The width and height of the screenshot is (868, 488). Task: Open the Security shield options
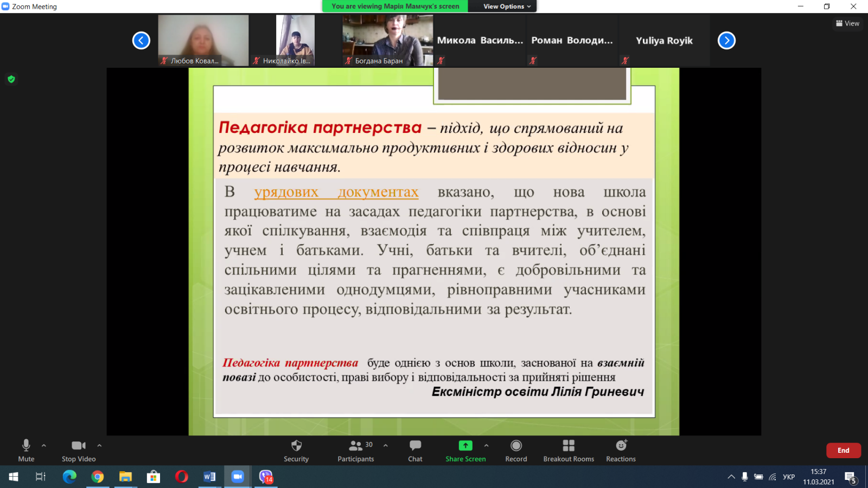[296, 450]
